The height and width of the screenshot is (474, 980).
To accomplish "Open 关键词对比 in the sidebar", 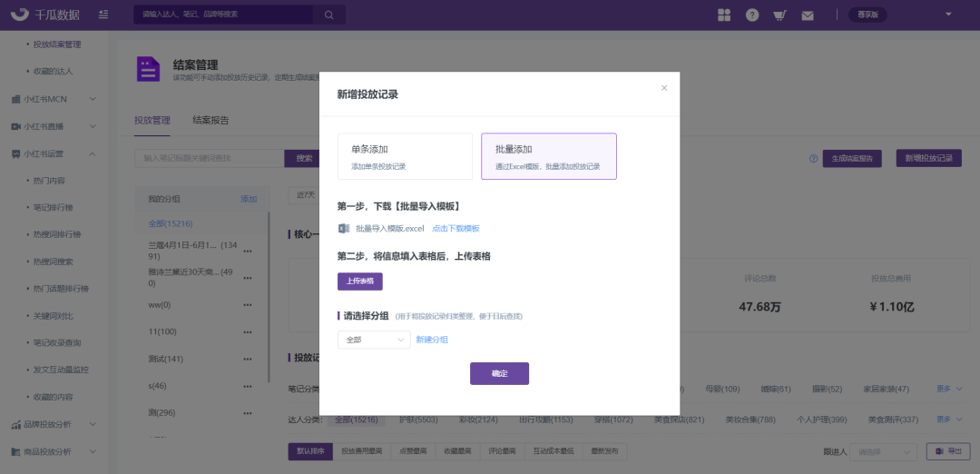I will coord(54,316).
